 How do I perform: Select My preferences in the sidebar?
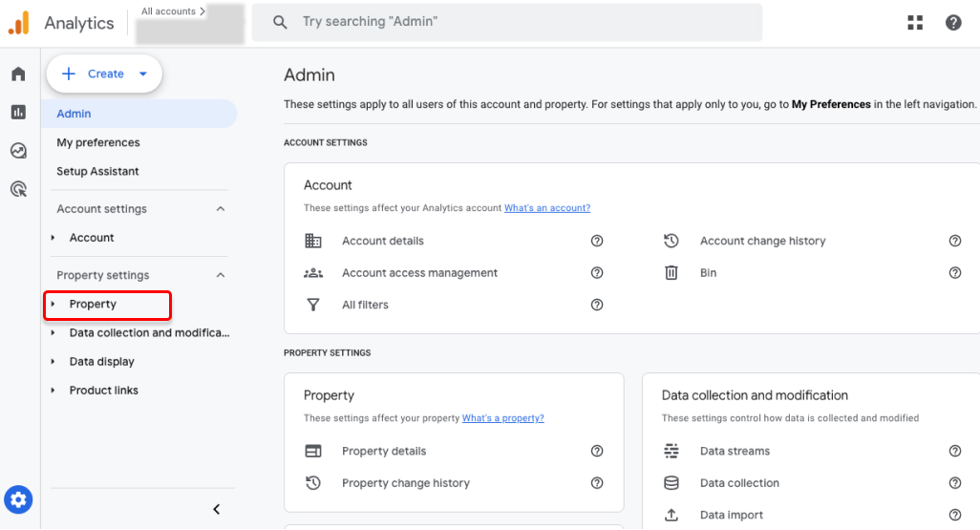(98, 142)
